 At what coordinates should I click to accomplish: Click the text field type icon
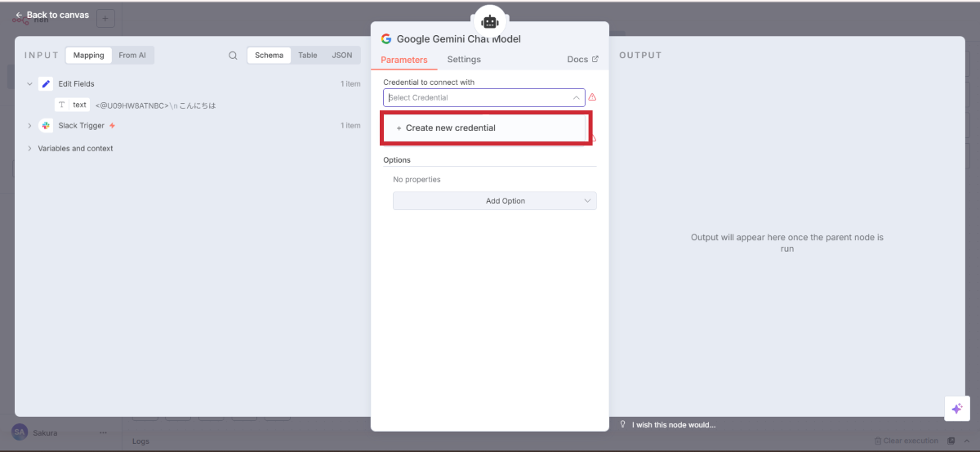point(62,105)
